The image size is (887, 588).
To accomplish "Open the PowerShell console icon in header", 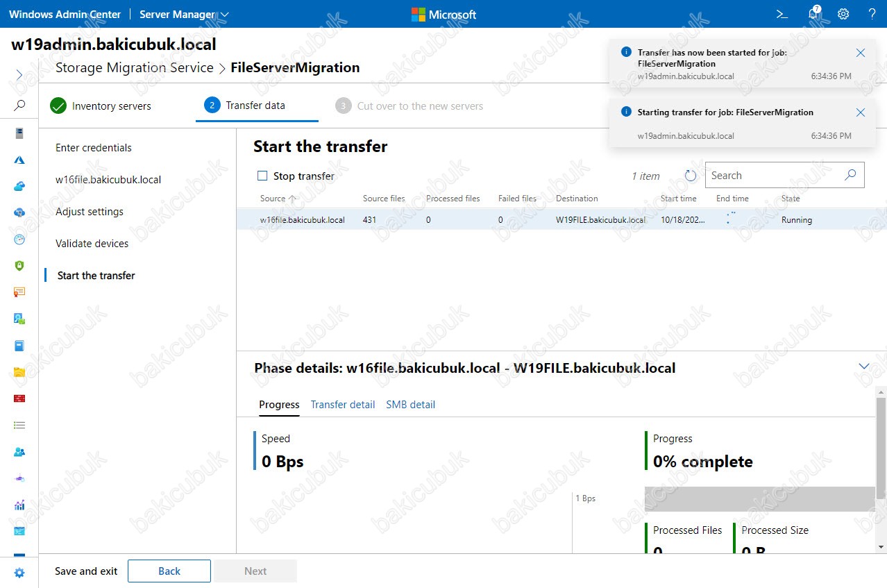I will [782, 14].
